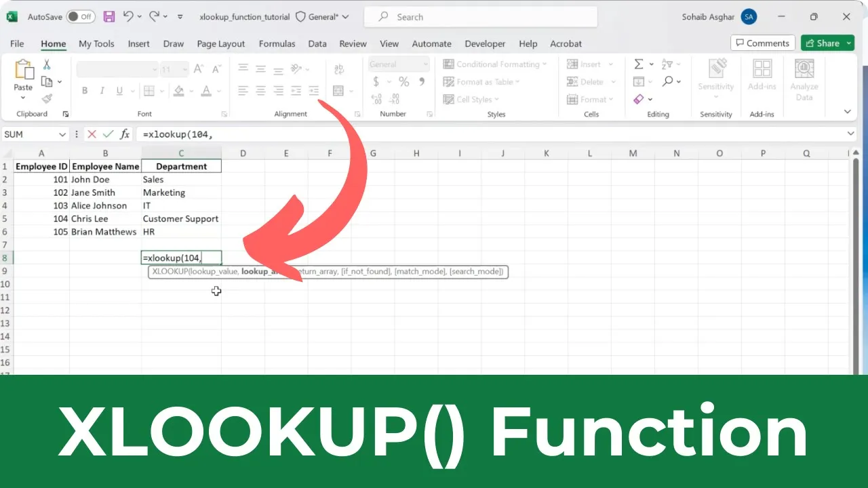This screenshot has height=488, width=868.
Task: Open the General number format dropdown
Action: [x=426, y=64]
